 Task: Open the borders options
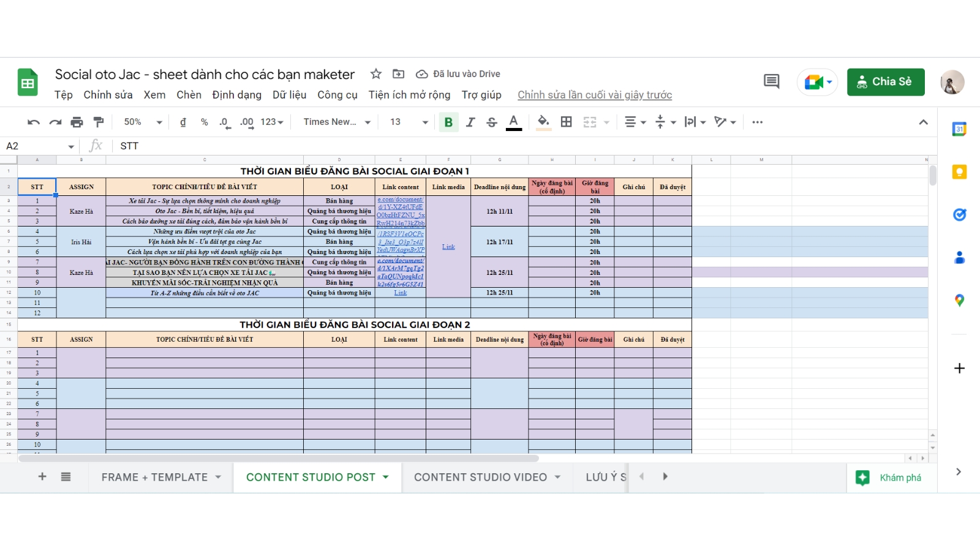pos(567,122)
